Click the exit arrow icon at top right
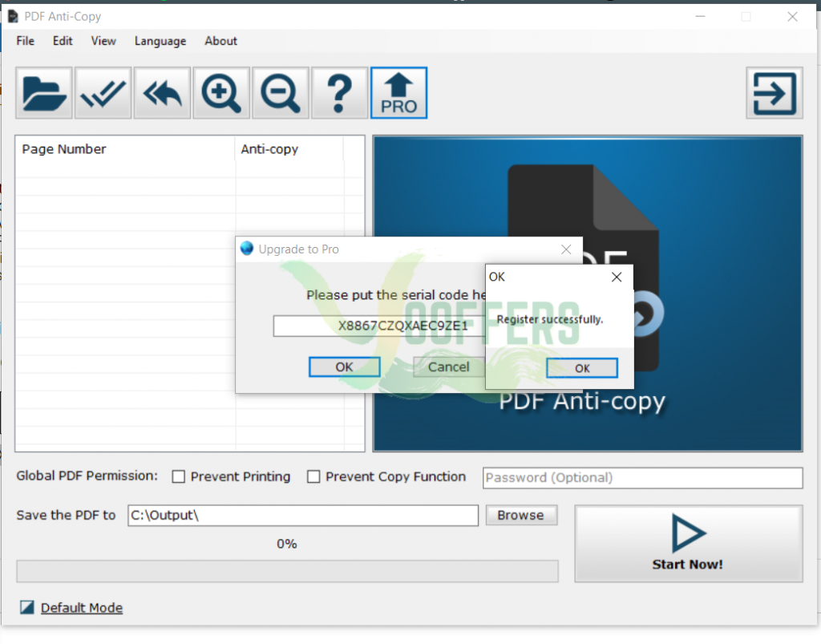This screenshot has width=821, height=644. (774, 93)
